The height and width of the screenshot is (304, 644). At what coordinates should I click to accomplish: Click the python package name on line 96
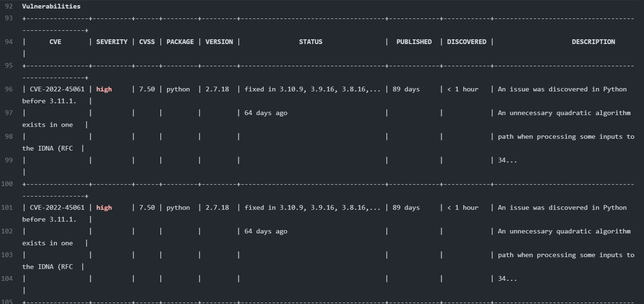[x=178, y=89]
